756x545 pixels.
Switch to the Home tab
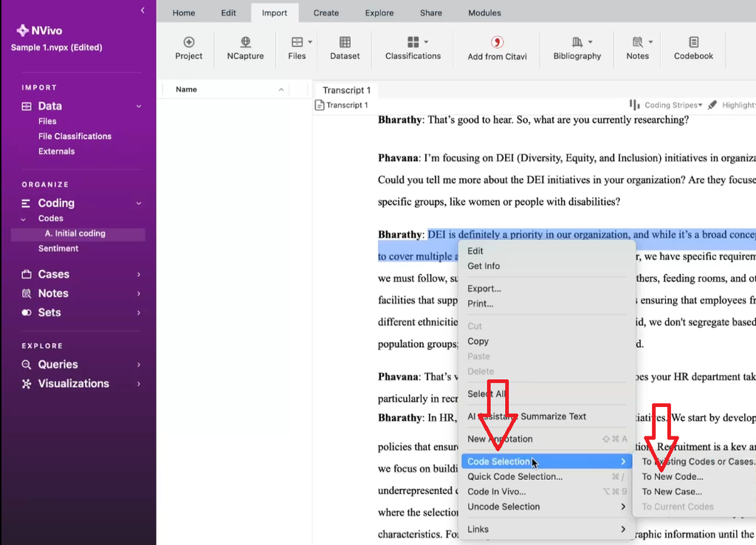[184, 13]
